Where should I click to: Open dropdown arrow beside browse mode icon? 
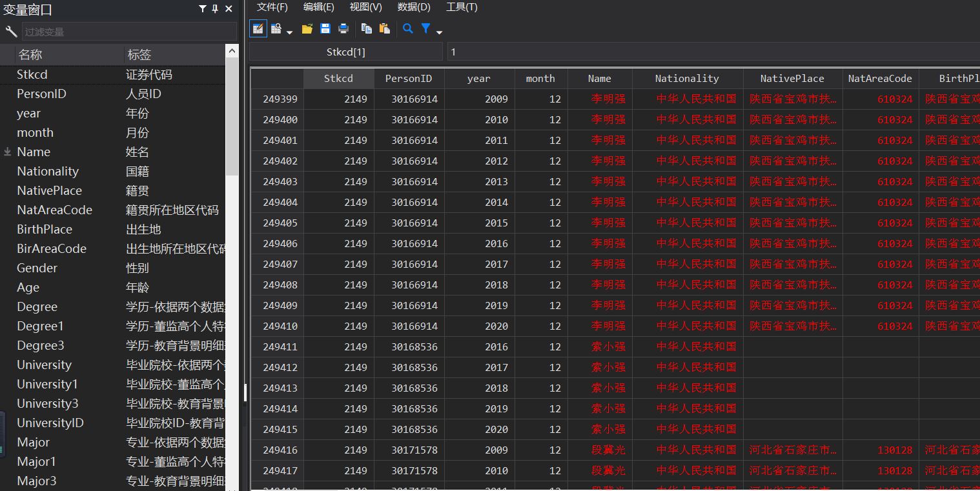tap(289, 32)
